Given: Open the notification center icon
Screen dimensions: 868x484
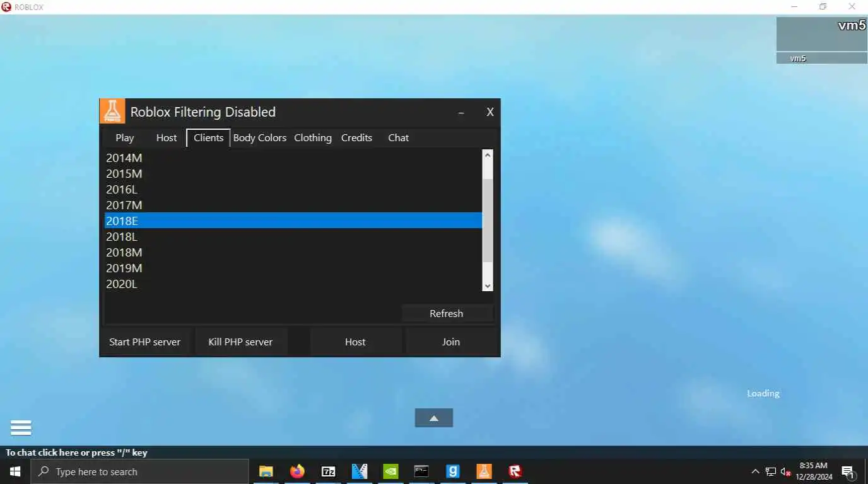Looking at the screenshot, I should [x=848, y=471].
